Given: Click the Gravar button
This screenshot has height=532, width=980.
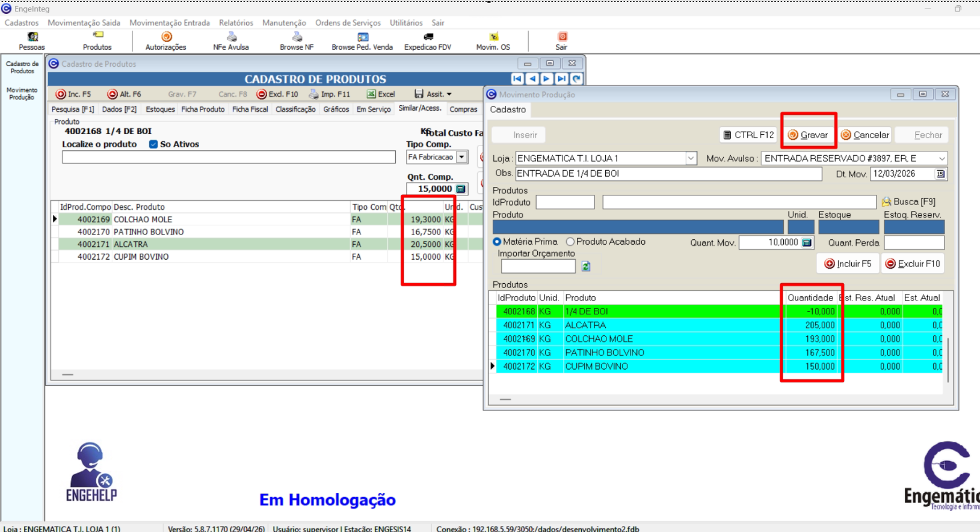Looking at the screenshot, I should pos(808,135).
